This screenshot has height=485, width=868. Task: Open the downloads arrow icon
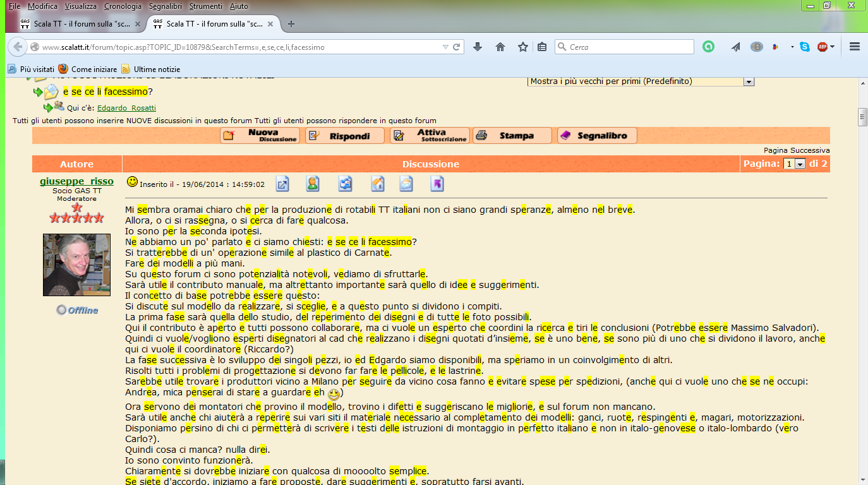[478, 47]
